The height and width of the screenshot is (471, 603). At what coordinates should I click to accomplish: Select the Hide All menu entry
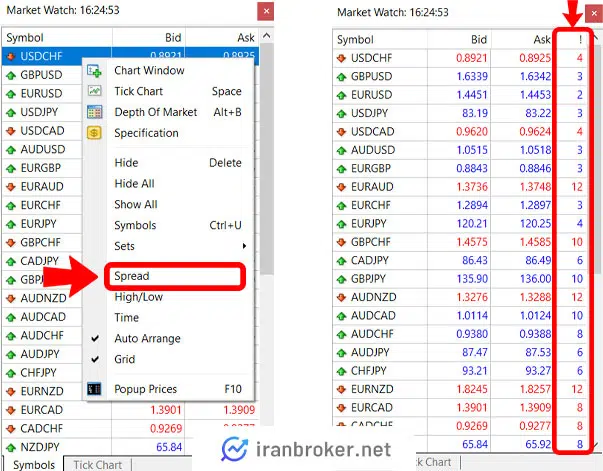click(x=134, y=184)
